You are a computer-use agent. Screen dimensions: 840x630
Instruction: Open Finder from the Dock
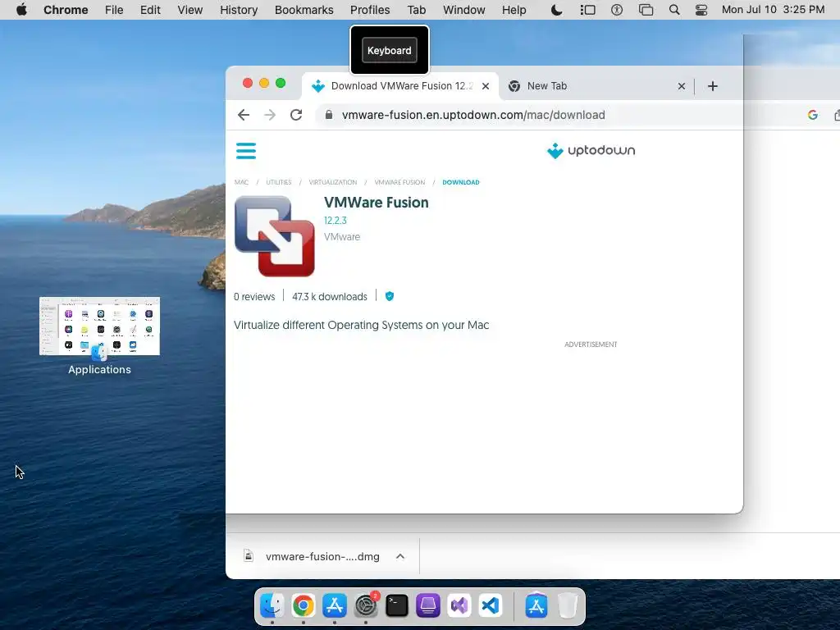click(272, 606)
